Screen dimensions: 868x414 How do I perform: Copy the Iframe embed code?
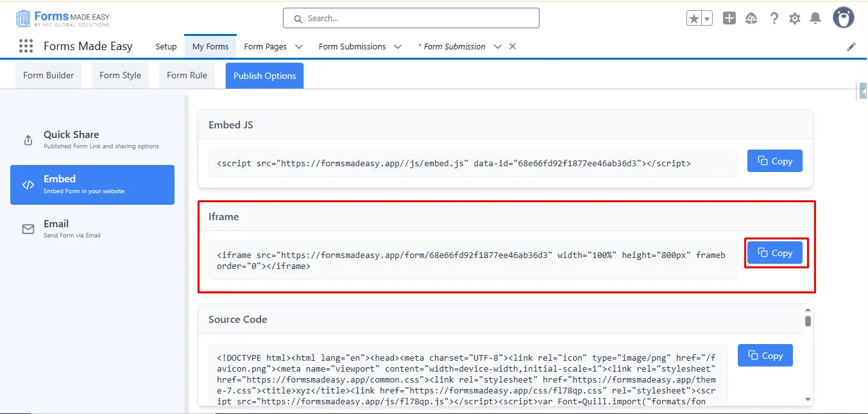pyautogui.click(x=775, y=253)
